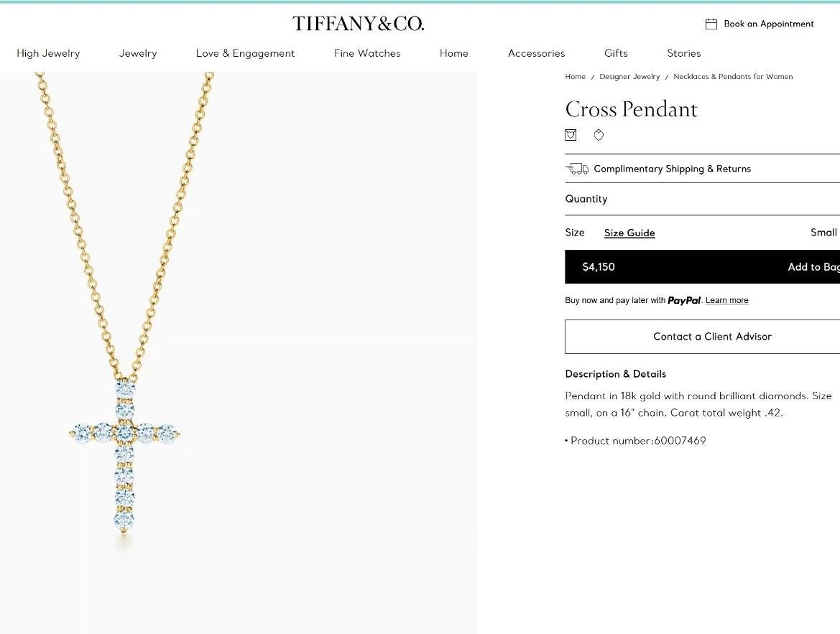Open the Small size dropdown
Image resolution: width=840 pixels, height=634 pixels.
point(823,233)
